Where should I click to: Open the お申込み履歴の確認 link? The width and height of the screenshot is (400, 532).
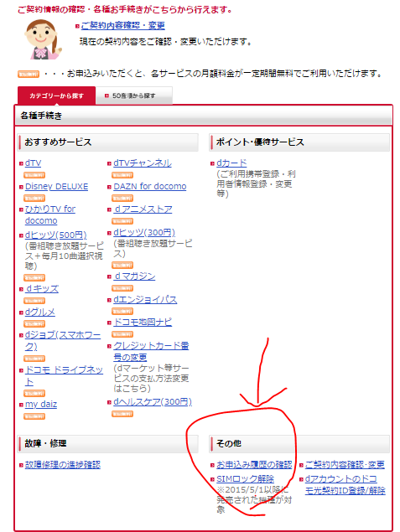pyautogui.click(x=254, y=465)
